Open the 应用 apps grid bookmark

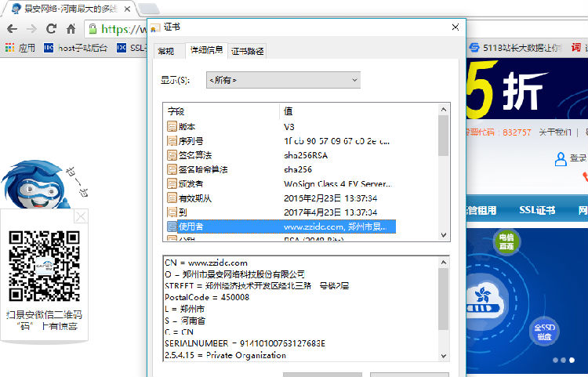click(20, 48)
